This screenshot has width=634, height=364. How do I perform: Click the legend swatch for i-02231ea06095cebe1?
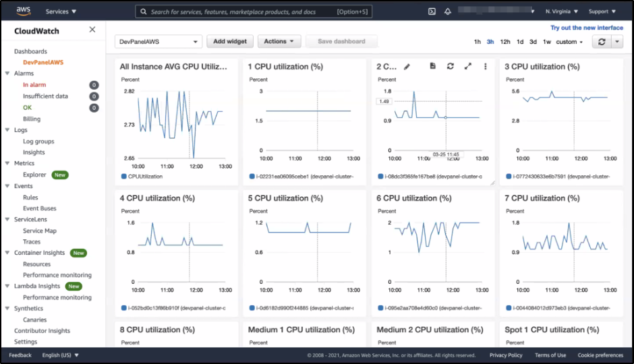pos(252,176)
